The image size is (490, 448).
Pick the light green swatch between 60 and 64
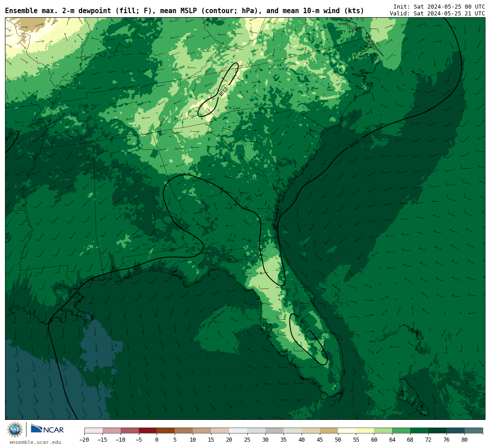point(383,431)
